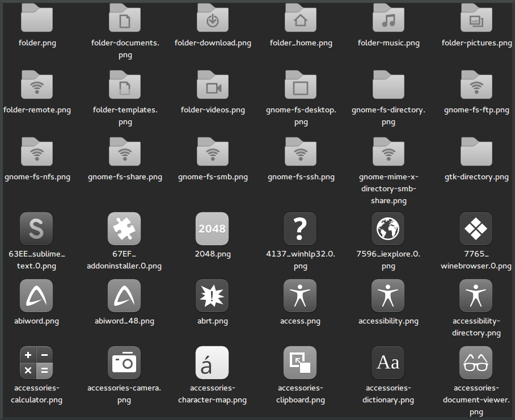Click the "gtk-directory.png" label
The height and width of the screenshot is (420, 515).
pyautogui.click(x=476, y=177)
